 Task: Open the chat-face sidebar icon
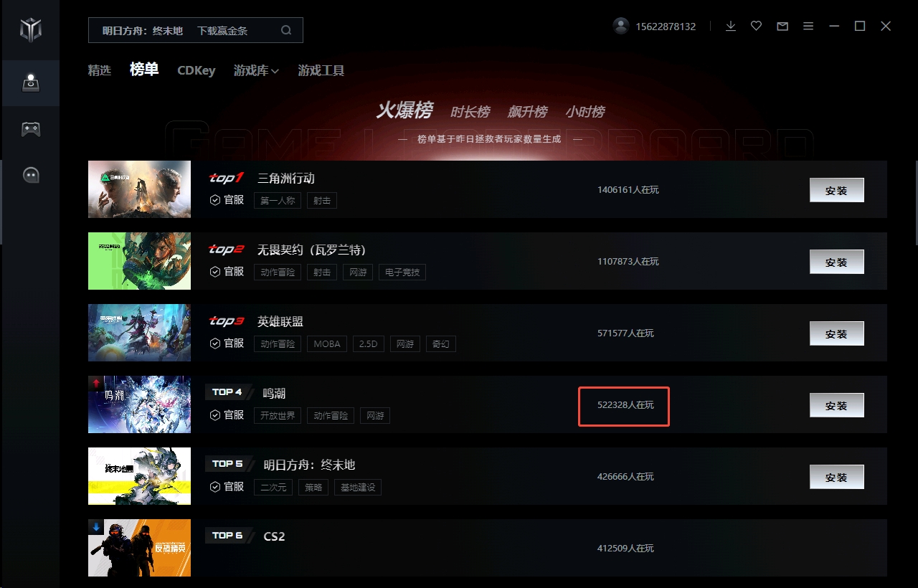31,174
